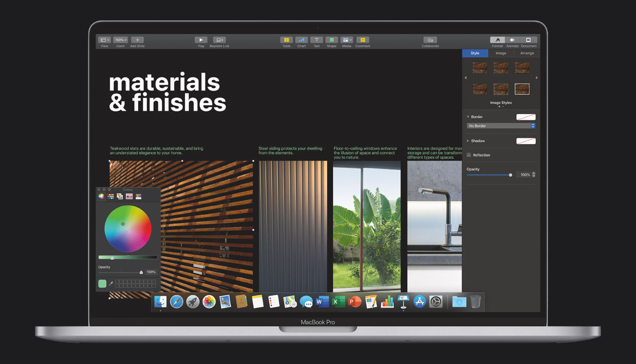Select the color wheel picker mode
636x364 pixels.
coord(101,196)
